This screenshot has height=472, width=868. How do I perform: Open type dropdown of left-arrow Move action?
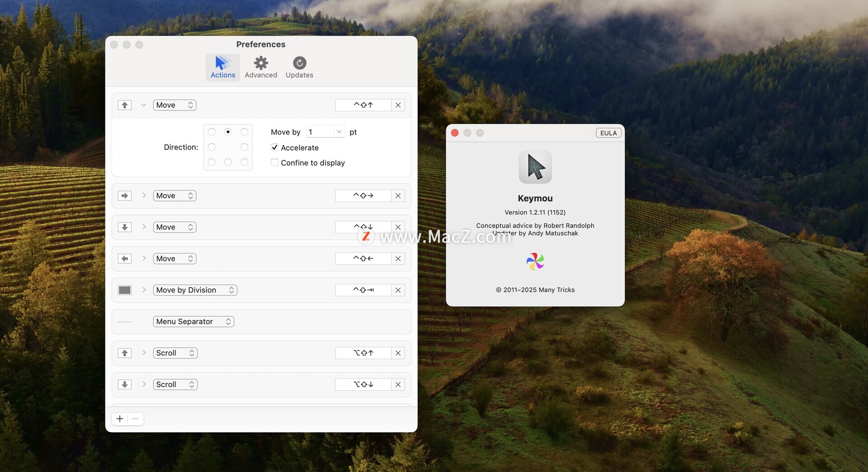pos(175,259)
